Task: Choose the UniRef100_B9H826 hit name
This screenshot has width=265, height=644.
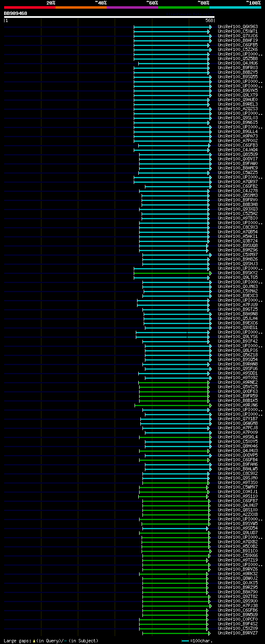Action: click(x=238, y=259)
